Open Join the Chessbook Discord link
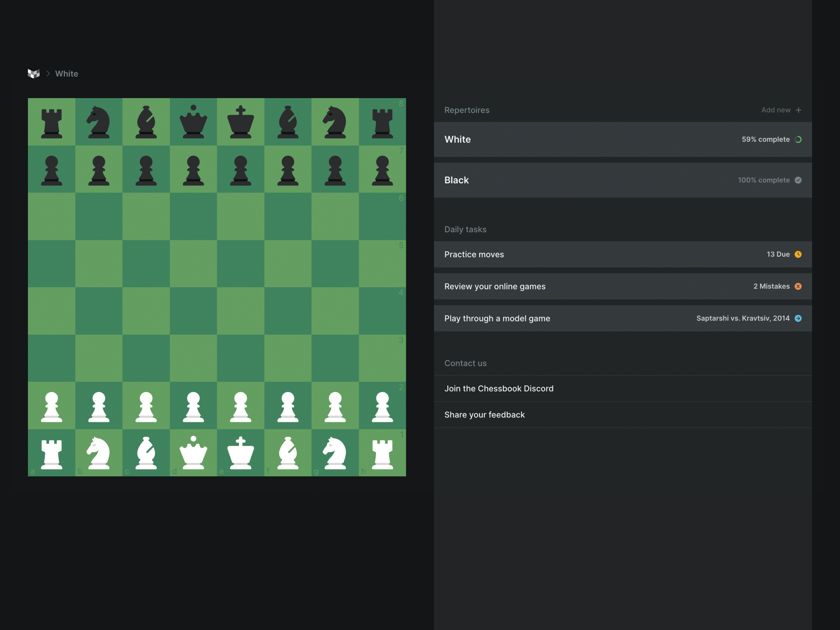The width and height of the screenshot is (840, 630). 499,388
